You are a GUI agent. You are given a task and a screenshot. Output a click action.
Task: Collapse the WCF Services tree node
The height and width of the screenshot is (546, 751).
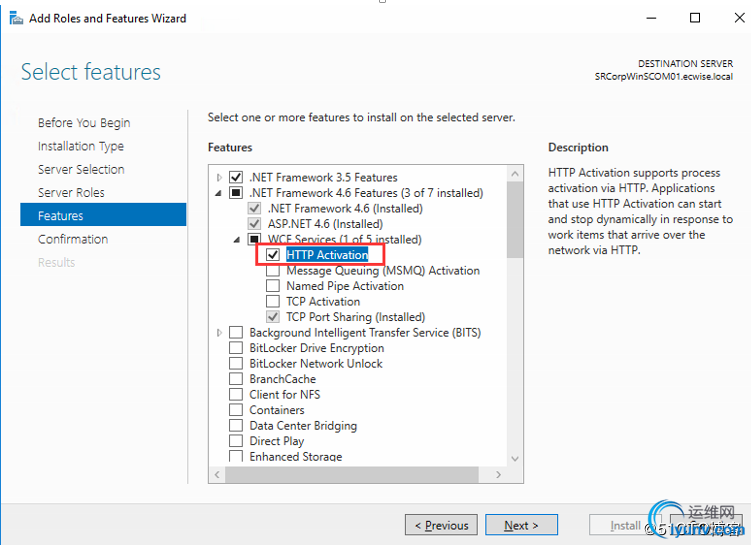pos(237,239)
